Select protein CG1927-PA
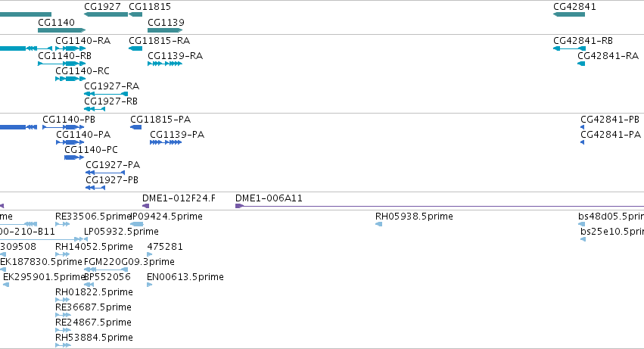This screenshot has width=644, height=349. point(113,165)
